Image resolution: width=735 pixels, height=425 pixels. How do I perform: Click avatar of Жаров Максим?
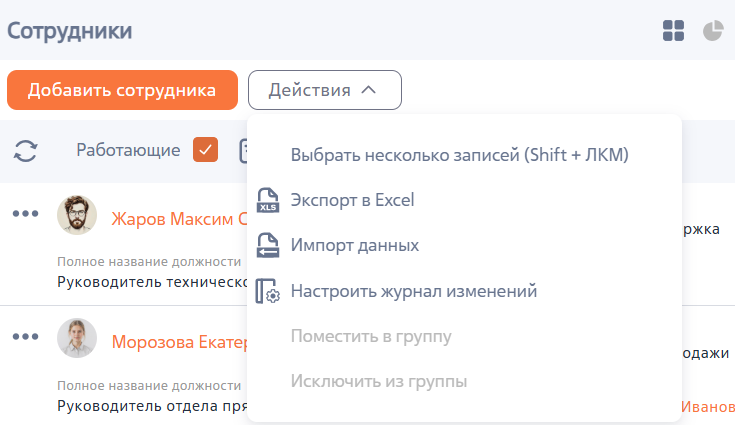(x=77, y=215)
